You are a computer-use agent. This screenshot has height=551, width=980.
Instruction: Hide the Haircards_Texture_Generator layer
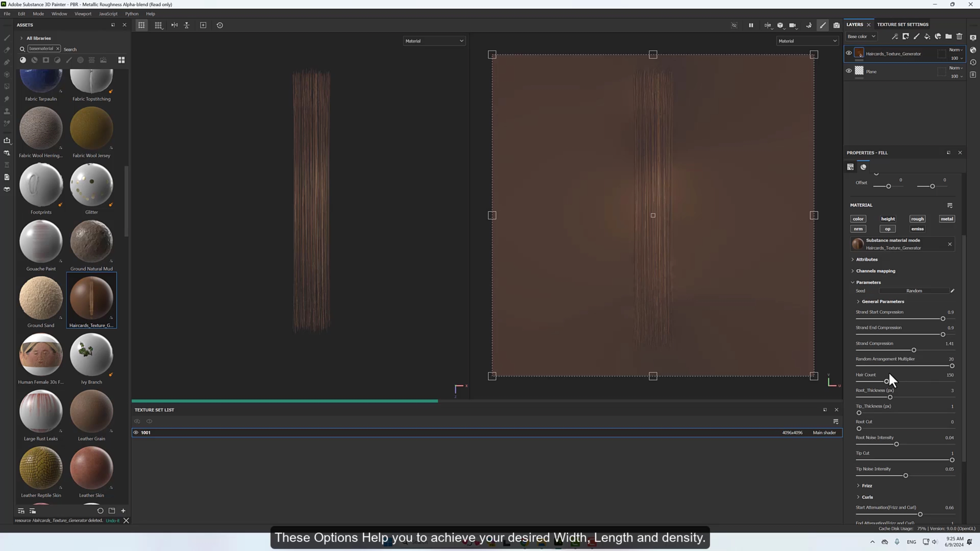tap(849, 53)
